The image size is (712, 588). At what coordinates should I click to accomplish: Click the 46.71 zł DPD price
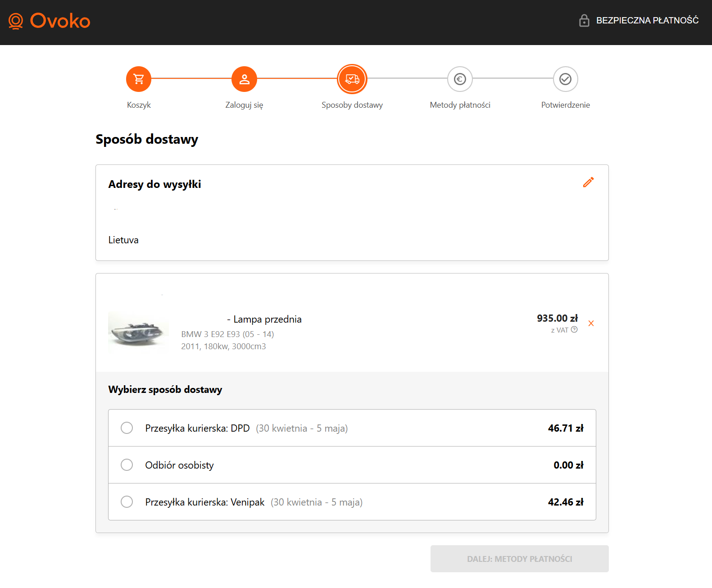[566, 428]
